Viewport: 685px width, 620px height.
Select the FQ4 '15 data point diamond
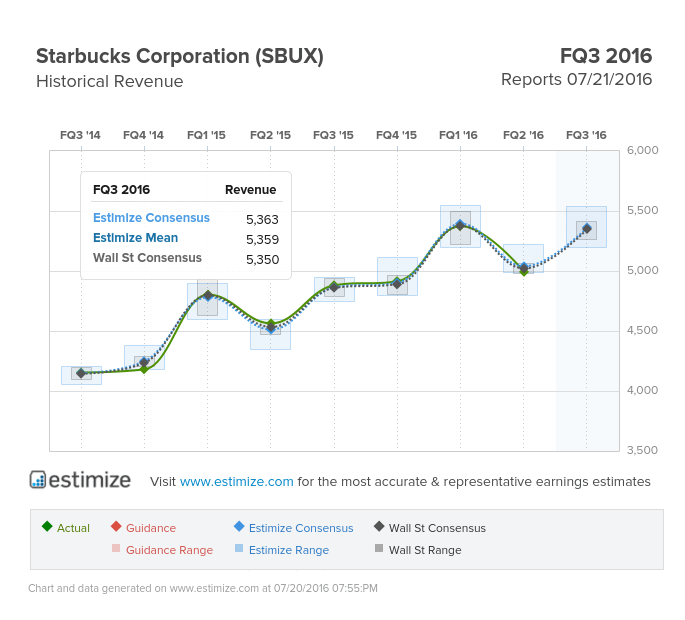coord(397,284)
